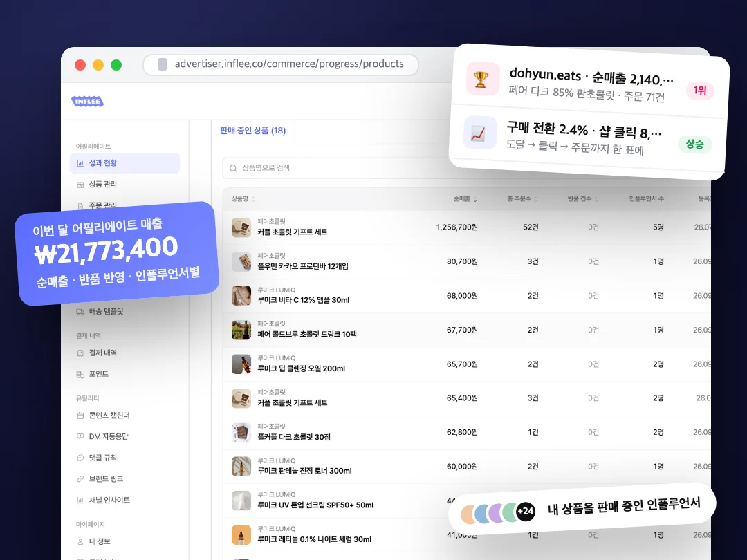747x560 pixels.
Task: Click the 5명 influencer count cell
Action: click(658, 227)
